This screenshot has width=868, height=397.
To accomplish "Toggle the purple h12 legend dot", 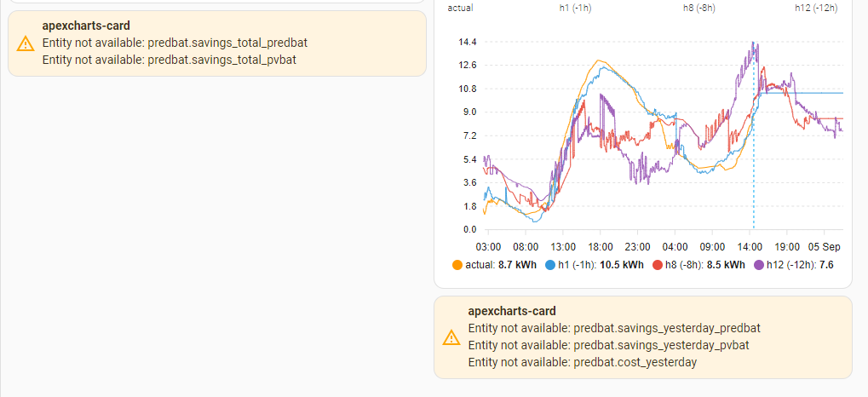I will [760, 265].
